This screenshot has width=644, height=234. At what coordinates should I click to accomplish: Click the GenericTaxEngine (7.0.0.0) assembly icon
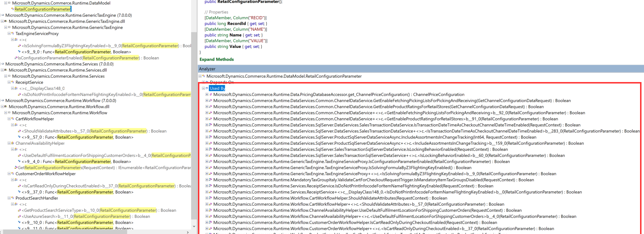coord(3,15)
